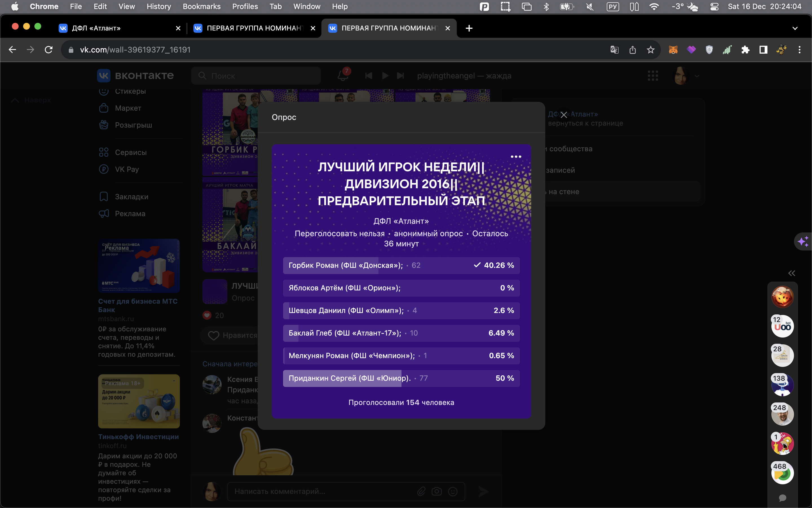812x508 pixels.
Task: Toggle the Chrome side panel
Action: 763,50
